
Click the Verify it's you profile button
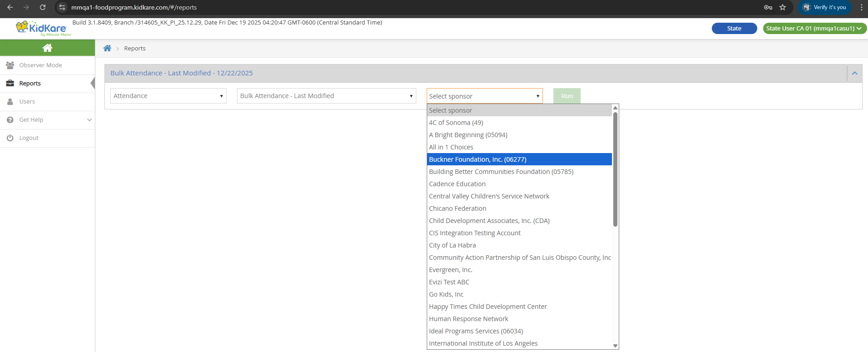click(824, 7)
